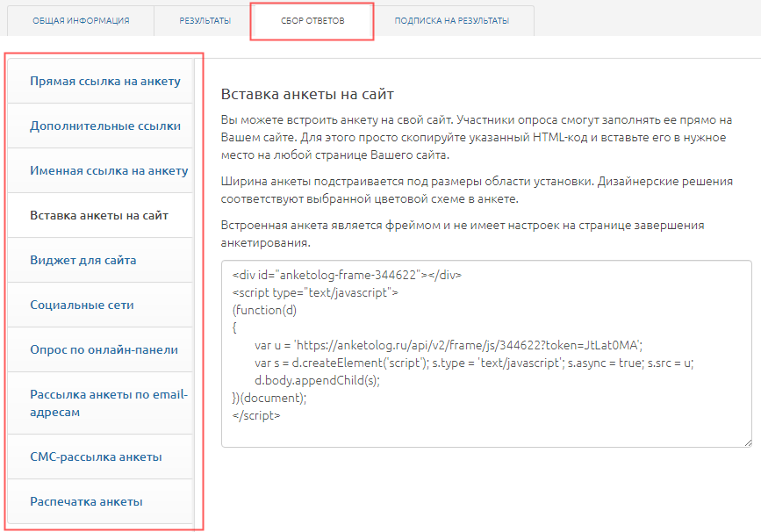Open Опрос по онлайн-панели option
761x532 pixels.
[104, 349]
